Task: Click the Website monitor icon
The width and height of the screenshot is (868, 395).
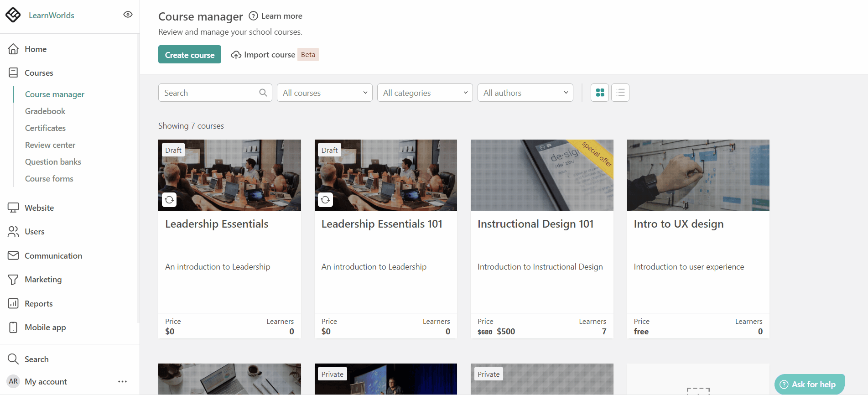Action: 13,208
